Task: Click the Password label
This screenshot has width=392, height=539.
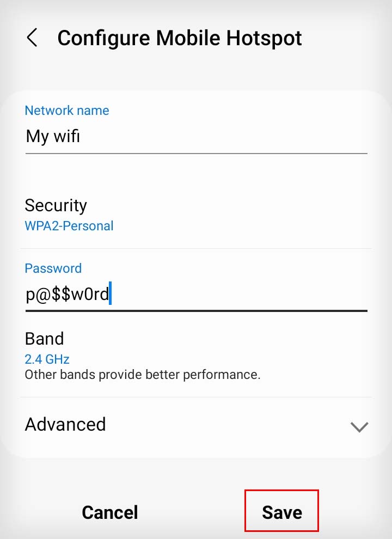Action: coord(53,268)
